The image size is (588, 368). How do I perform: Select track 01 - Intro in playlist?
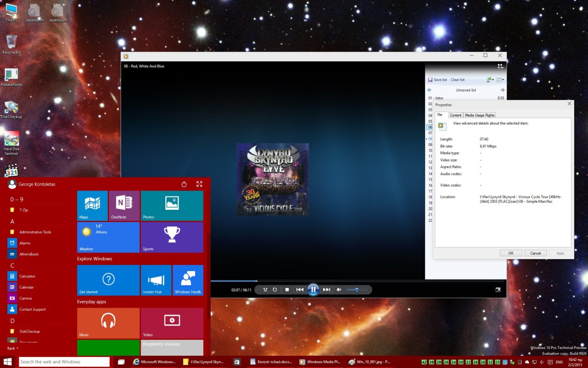466,98
